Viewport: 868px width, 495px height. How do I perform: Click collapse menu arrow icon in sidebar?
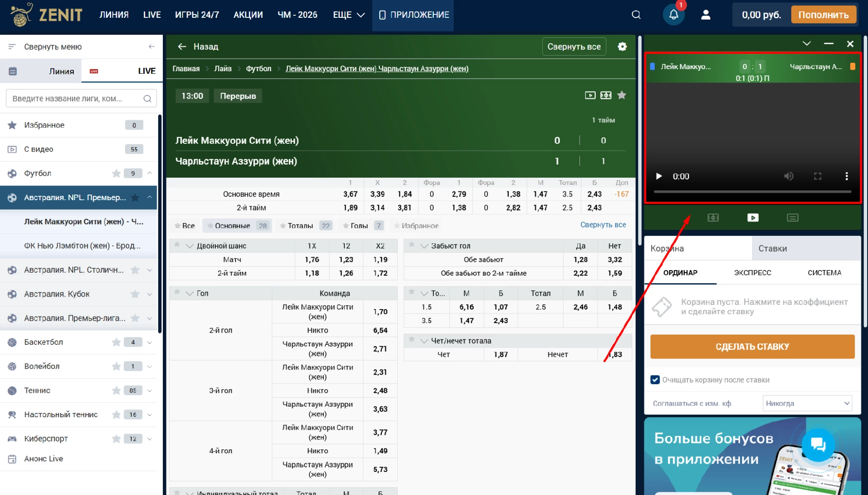coord(152,46)
